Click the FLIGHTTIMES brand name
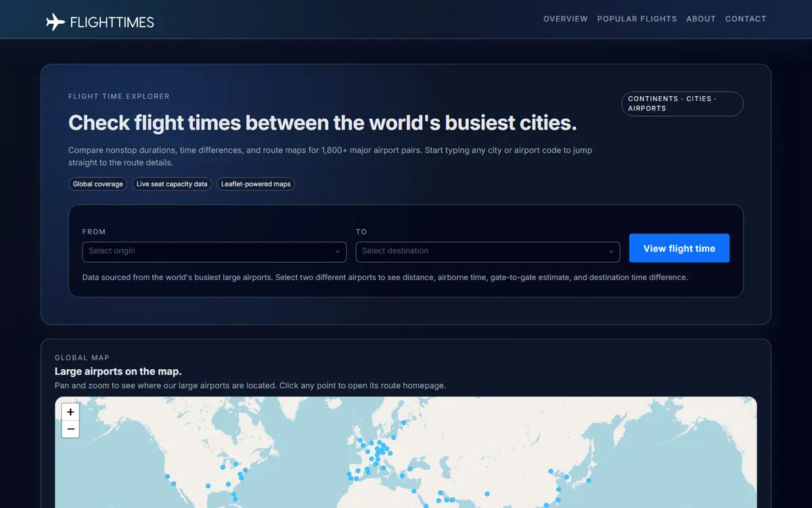Image resolution: width=812 pixels, height=508 pixels. click(x=112, y=22)
